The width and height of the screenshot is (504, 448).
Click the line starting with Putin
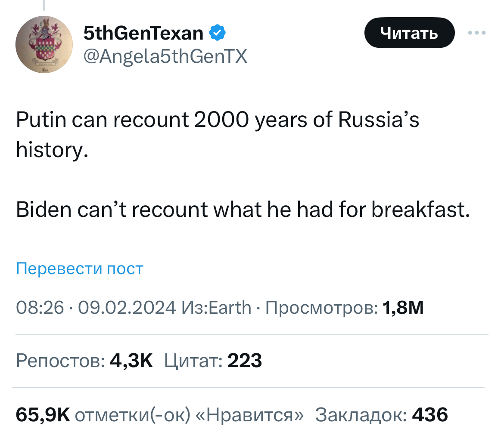218,120
